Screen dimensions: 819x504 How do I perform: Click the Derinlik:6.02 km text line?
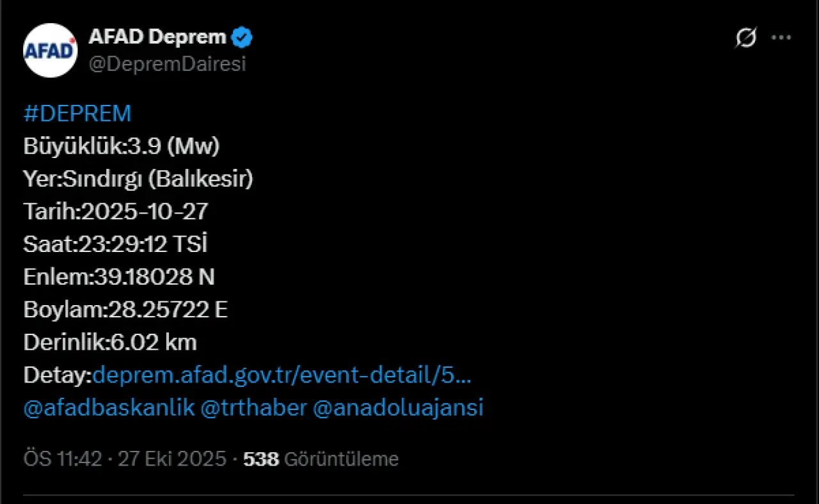pos(110,343)
